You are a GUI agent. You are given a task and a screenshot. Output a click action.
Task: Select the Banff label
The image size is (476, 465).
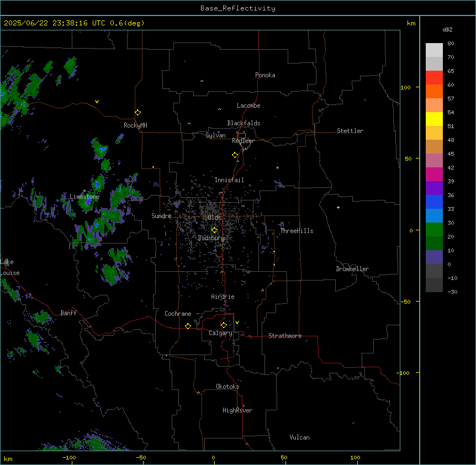click(x=68, y=313)
